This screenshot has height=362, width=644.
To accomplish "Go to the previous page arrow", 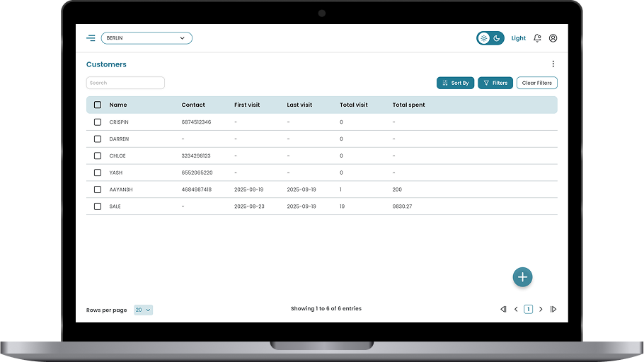I will click(516, 309).
